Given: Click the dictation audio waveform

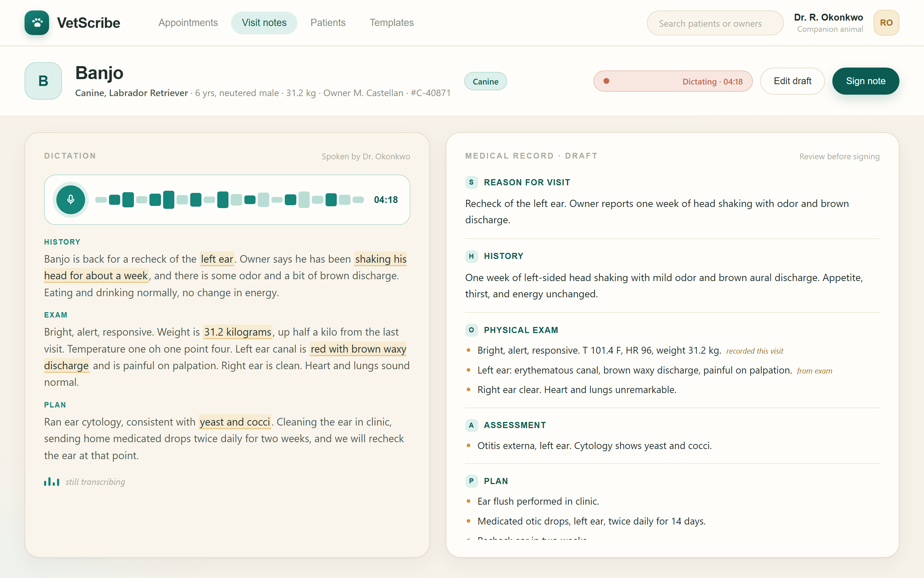Looking at the screenshot, I should (x=230, y=199).
